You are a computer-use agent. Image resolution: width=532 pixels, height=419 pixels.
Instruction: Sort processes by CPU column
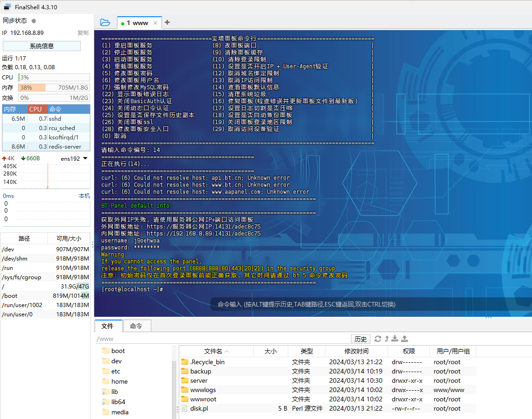[37, 109]
